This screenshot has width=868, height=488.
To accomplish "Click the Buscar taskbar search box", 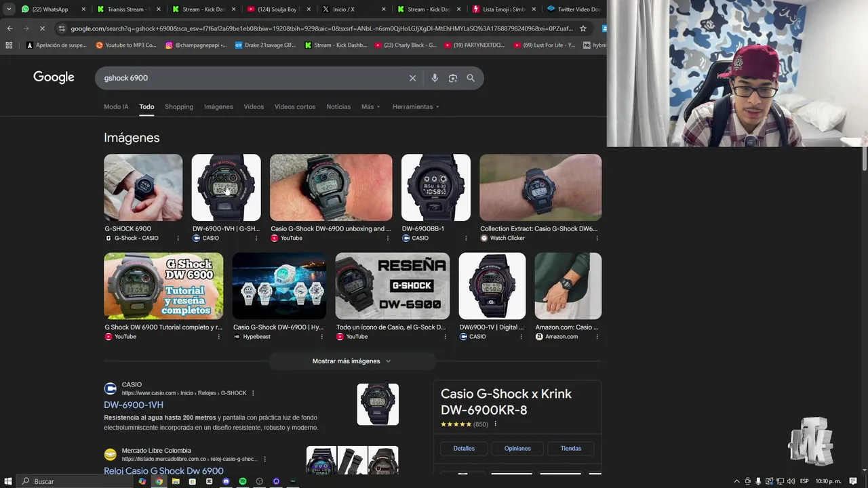I will point(76,481).
